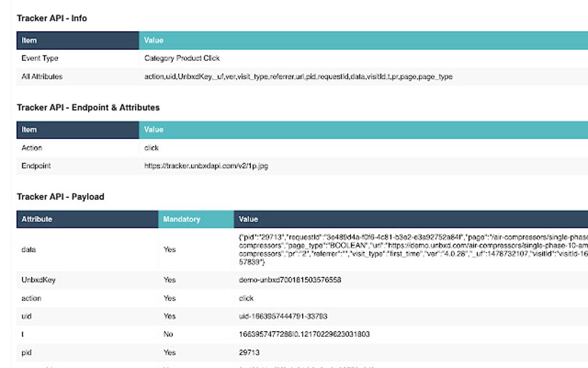Click the "uid" attribute row label
Viewport: 588px width, 368px height.
(27, 316)
